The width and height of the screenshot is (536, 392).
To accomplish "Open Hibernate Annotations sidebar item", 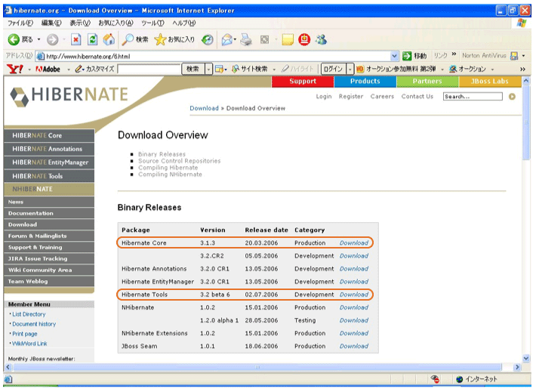I will [x=49, y=149].
